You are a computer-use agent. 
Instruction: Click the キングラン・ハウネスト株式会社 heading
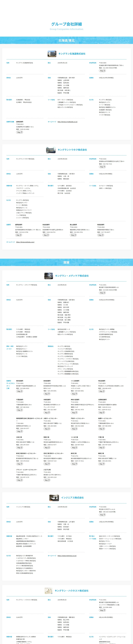[x=72, y=591]
